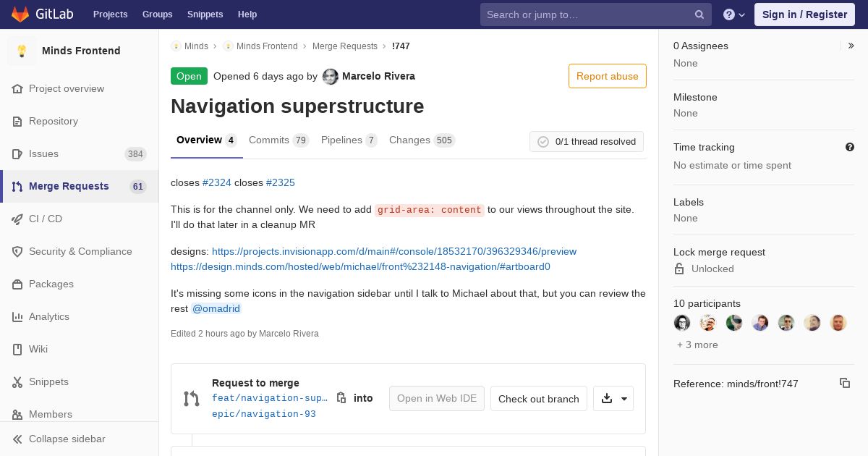The height and width of the screenshot is (456, 868).
Task: Click the Collapse sidebar double-chevron icon
Action: pyautogui.click(x=17, y=439)
